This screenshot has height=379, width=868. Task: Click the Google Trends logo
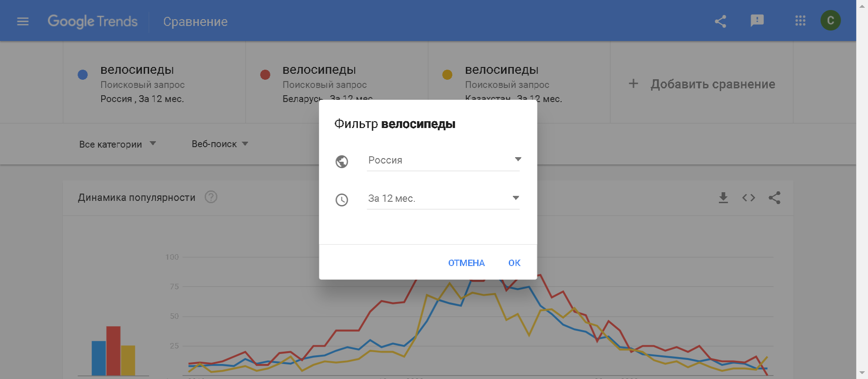(x=93, y=21)
